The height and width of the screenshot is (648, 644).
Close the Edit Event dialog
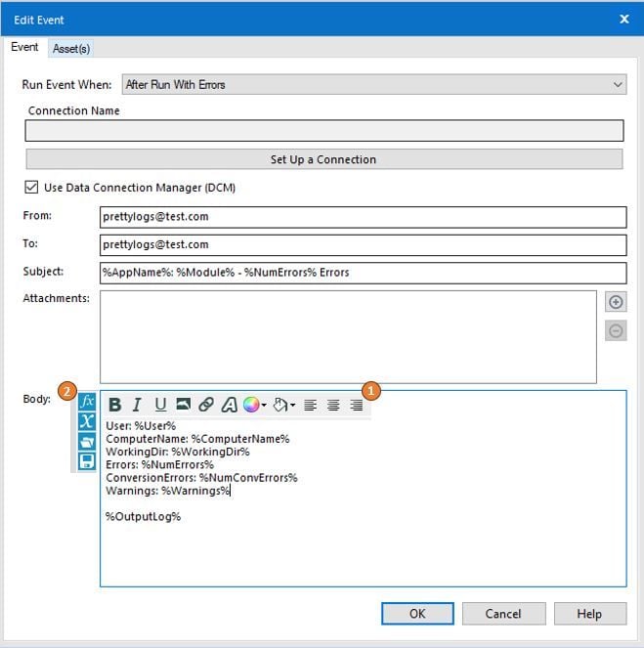[x=624, y=19]
